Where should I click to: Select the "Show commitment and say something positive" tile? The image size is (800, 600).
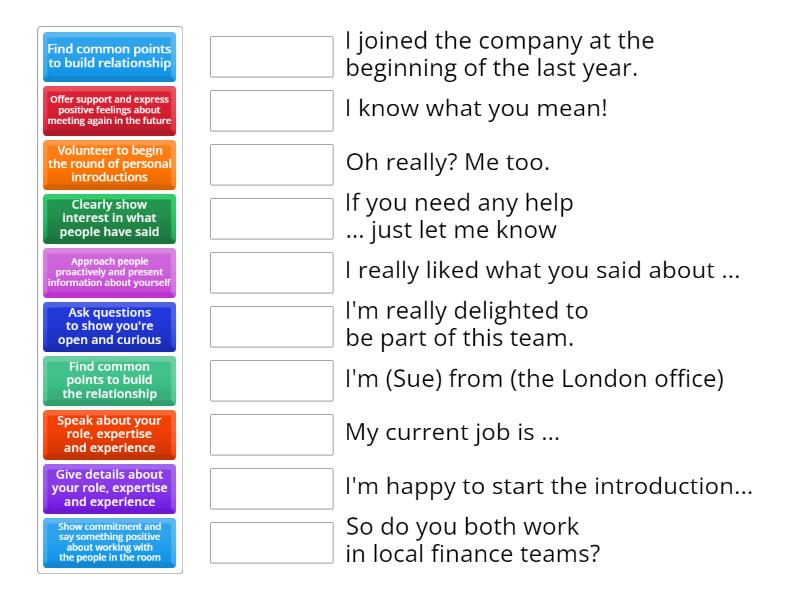pyautogui.click(x=110, y=542)
